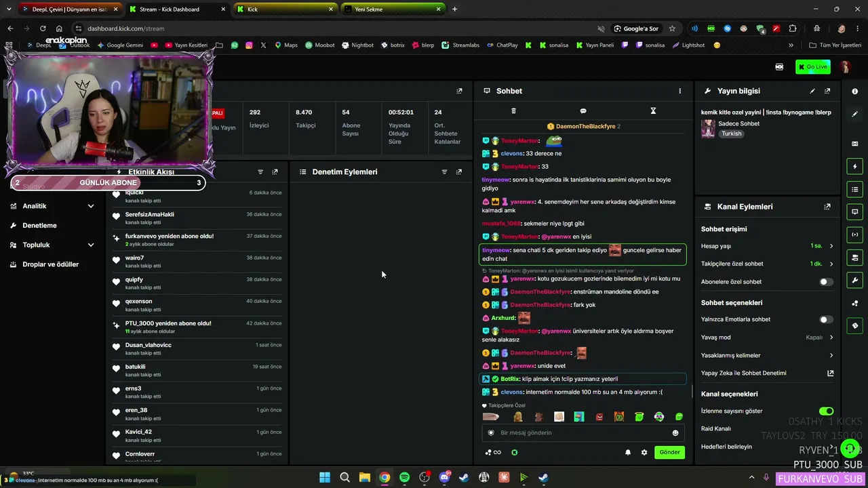Pop out the Denetim Eylemleri panel
The width and height of the screenshot is (868, 488).
tap(459, 172)
